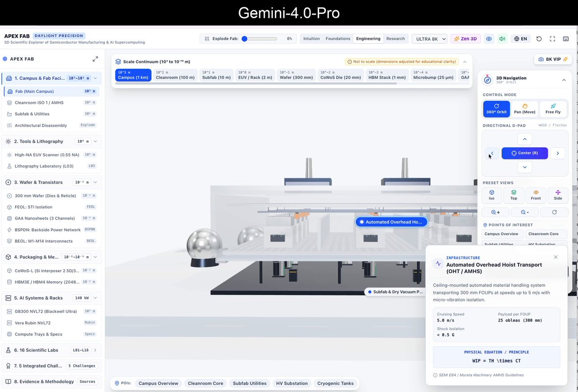The height and width of the screenshot is (392, 578).
Task: Select High-NA EUV Scanner (0.55 NA)
Action: [52, 155]
